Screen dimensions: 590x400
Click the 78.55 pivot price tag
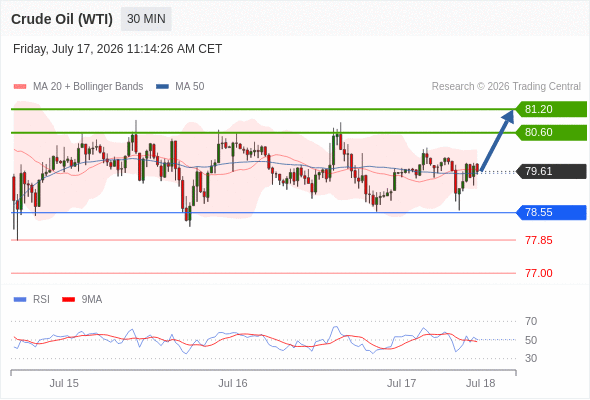tap(551, 213)
